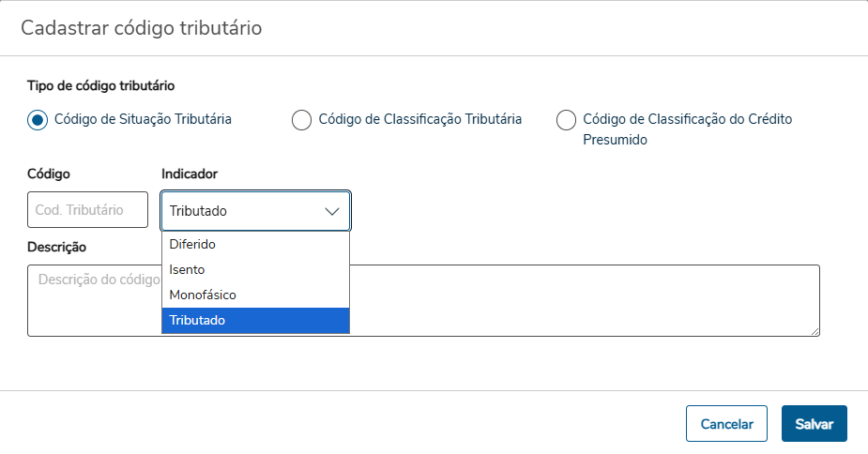Click the Descrição label text

click(56, 247)
